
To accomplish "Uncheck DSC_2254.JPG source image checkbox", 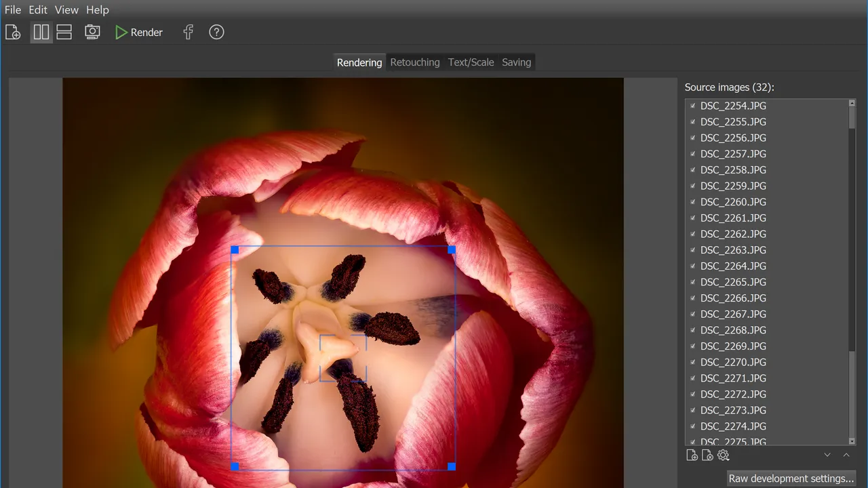I will [x=692, y=106].
